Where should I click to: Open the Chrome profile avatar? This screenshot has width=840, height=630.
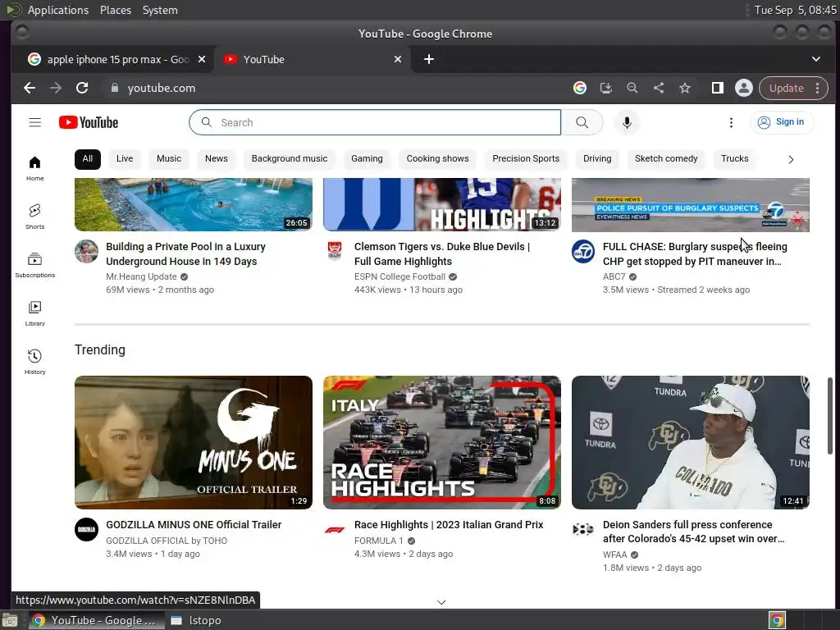point(743,88)
